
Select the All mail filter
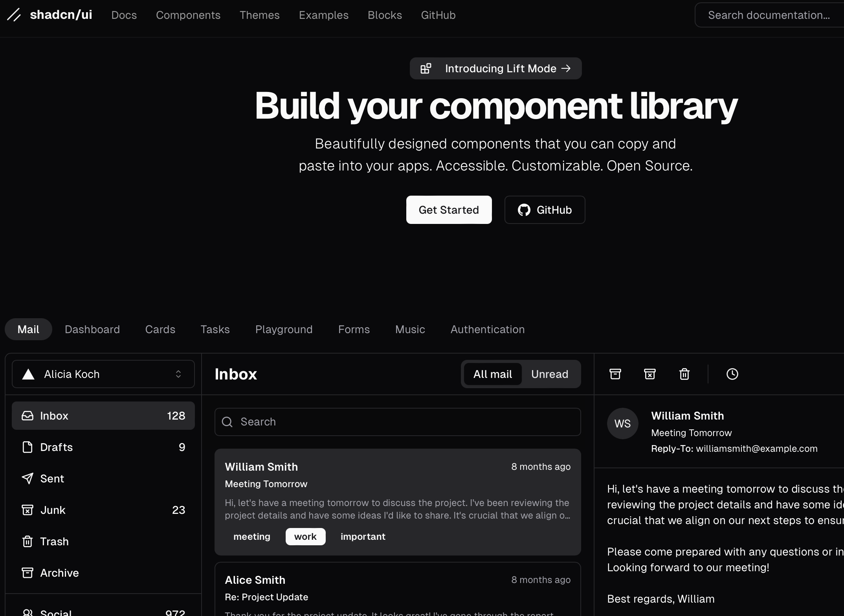492,374
